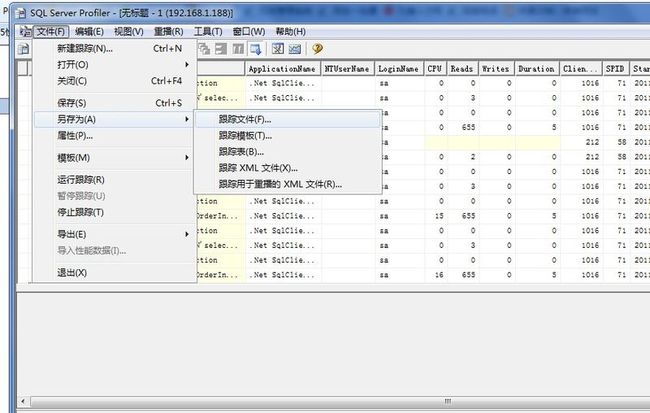Click the CPU cell showing 15
650x413 pixels.
click(x=435, y=216)
